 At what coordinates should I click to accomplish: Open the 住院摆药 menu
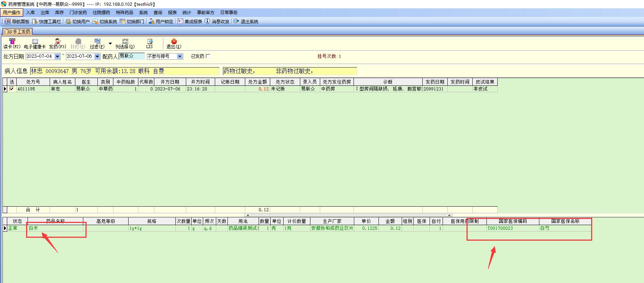click(x=101, y=13)
